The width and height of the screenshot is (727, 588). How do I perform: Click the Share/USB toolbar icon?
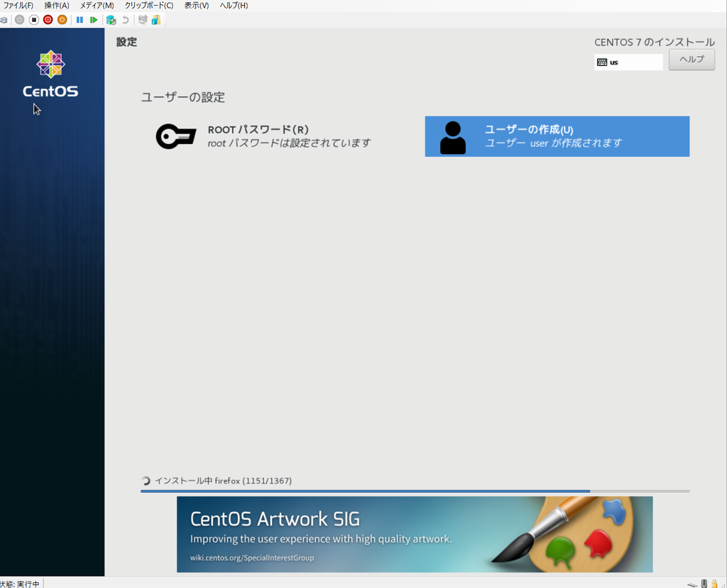click(x=156, y=20)
